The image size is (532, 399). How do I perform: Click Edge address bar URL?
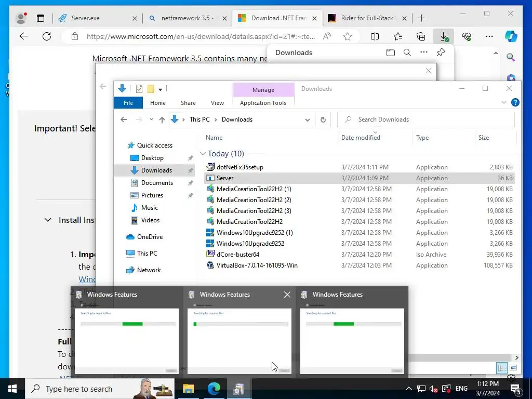(x=201, y=36)
